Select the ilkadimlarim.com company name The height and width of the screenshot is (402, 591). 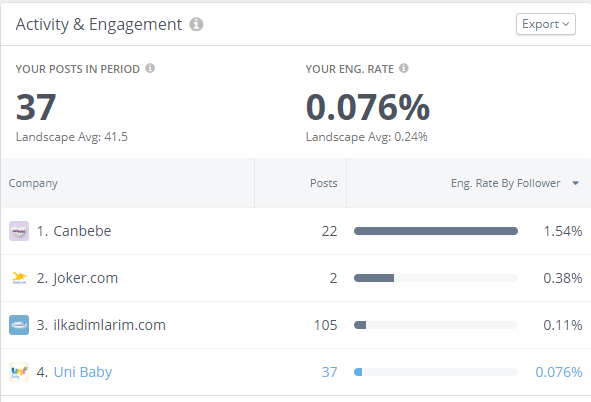[x=109, y=325]
